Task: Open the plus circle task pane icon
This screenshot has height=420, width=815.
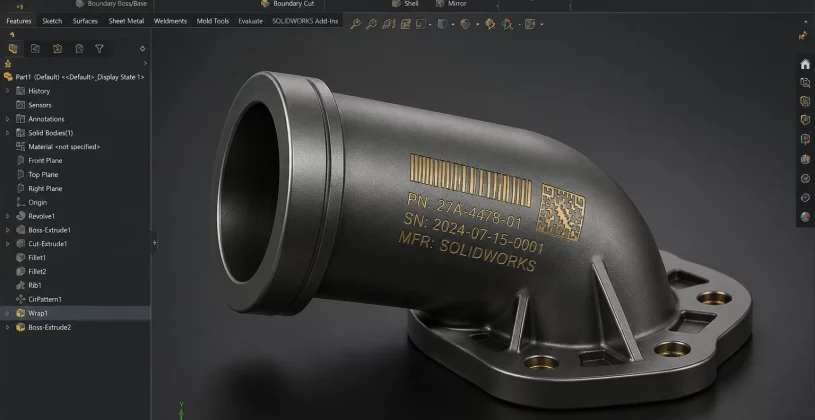Action: point(805,198)
